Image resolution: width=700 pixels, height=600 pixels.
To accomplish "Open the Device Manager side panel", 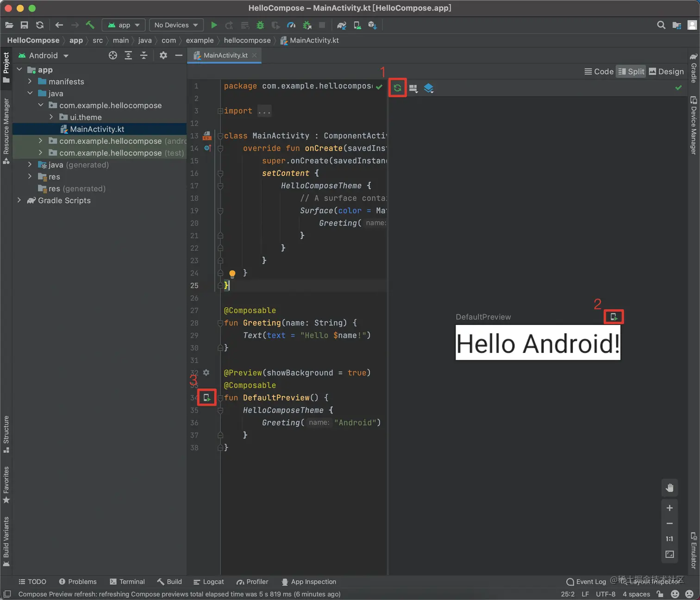I will pos(694,125).
